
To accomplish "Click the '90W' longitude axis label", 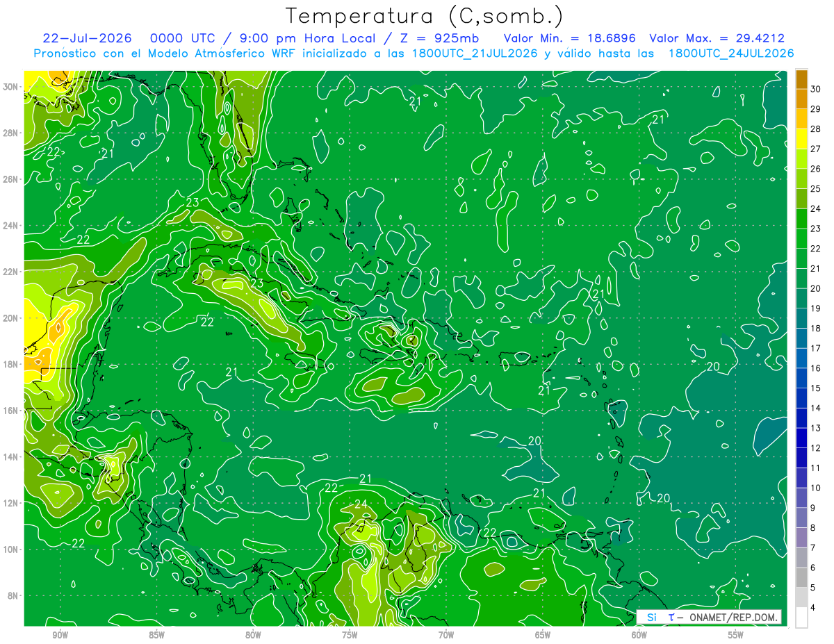I will (60, 635).
